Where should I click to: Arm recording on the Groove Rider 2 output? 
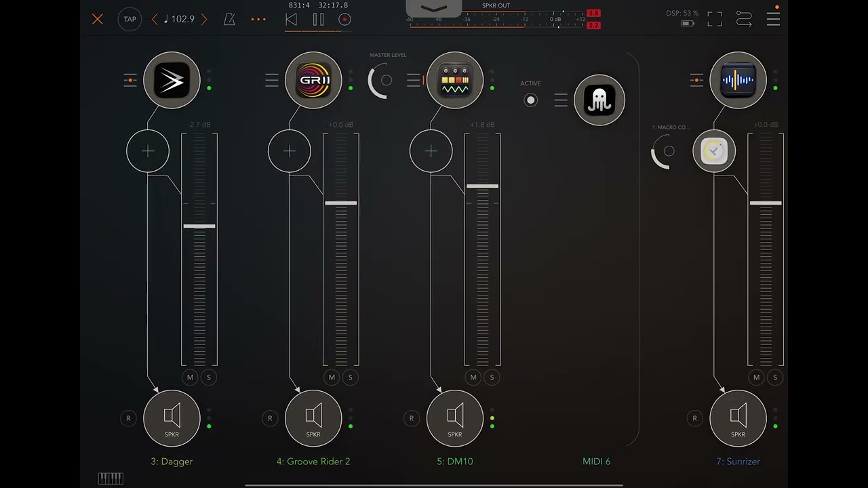(270, 418)
